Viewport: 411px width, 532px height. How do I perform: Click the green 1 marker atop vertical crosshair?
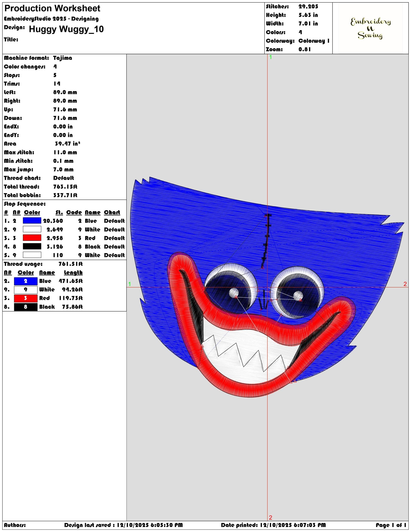[x=270, y=57]
